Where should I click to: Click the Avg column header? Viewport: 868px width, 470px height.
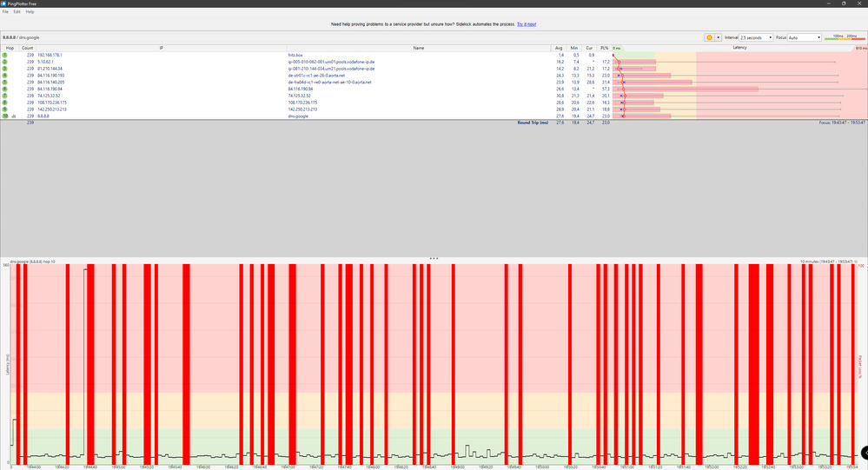(559, 48)
